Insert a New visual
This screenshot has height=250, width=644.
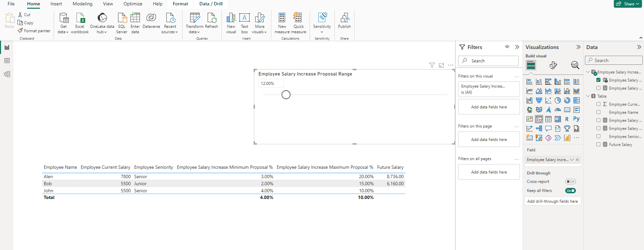231,23
